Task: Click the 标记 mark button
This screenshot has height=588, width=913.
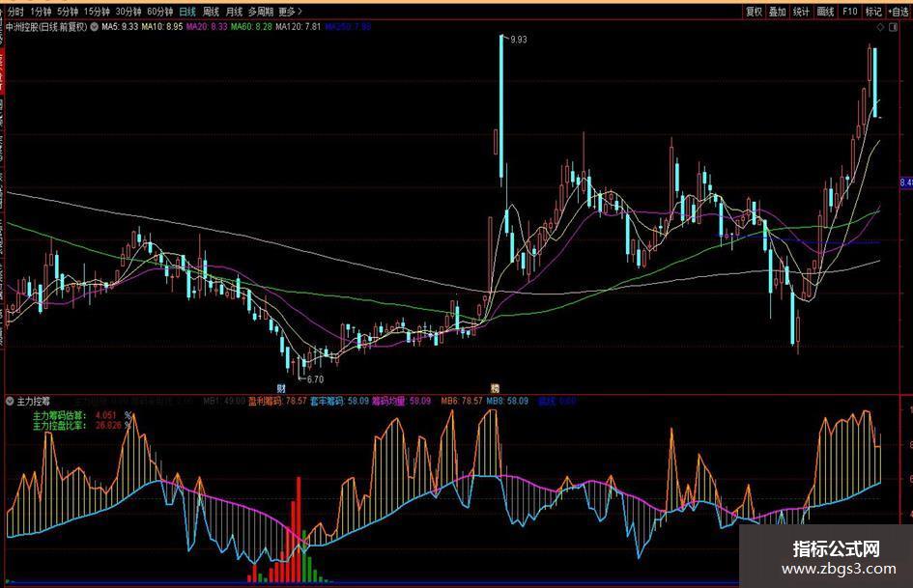Action: tap(873, 12)
